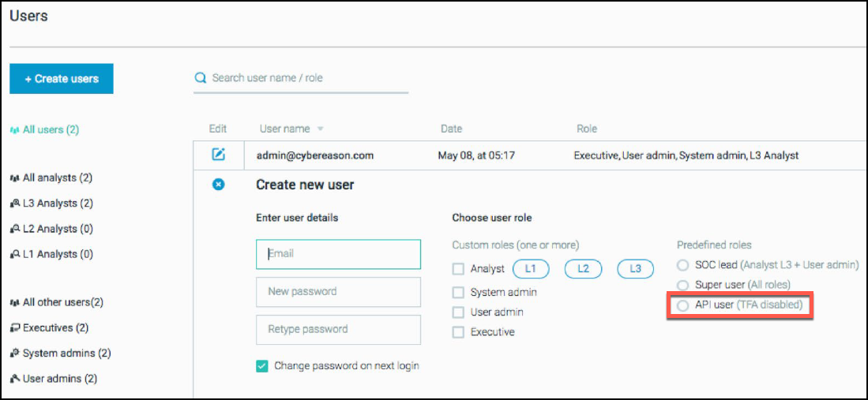Close the Create new user panel
Viewport: 868px width, 400px height.
[x=219, y=185]
